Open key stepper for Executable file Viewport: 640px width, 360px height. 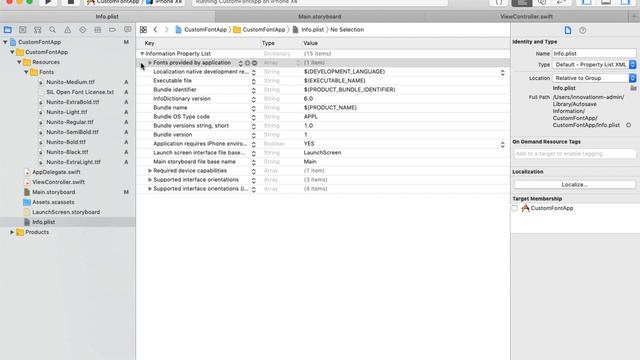point(253,81)
